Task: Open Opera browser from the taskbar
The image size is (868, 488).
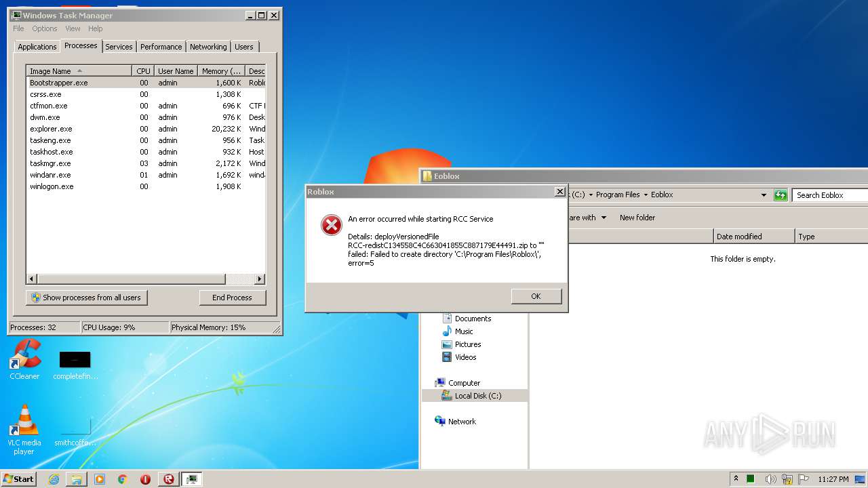Action: pyautogui.click(x=145, y=479)
